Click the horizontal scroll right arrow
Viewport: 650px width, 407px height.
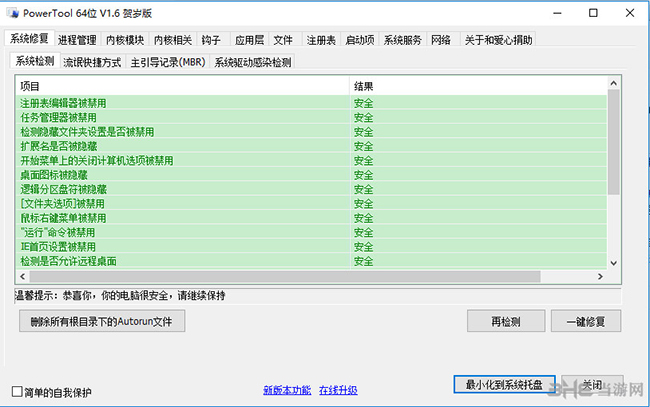[x=600, y=276]
